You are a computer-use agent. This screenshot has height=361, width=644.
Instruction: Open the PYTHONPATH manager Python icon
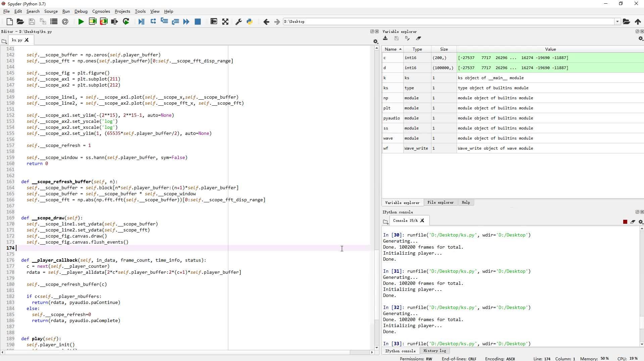249,22
